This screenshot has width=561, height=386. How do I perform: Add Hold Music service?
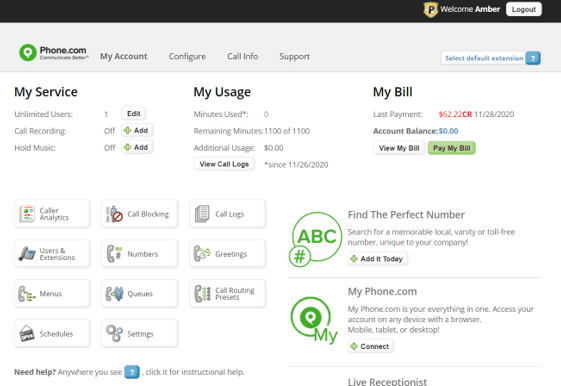[x=137, y=147]
